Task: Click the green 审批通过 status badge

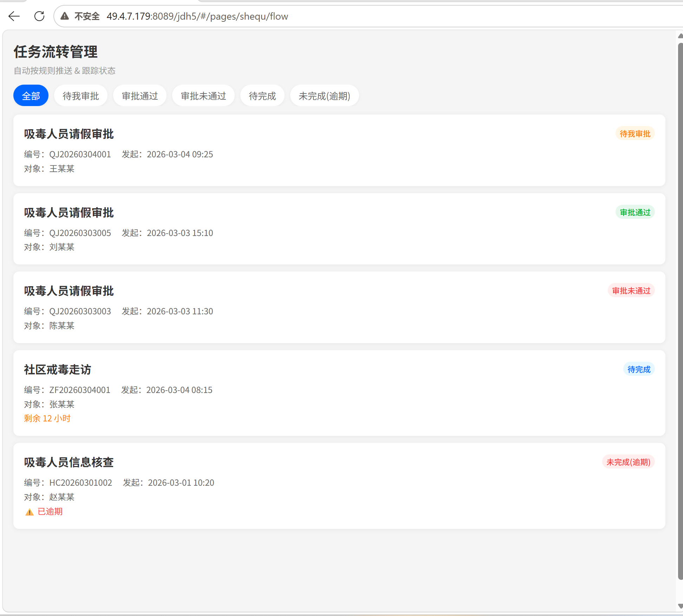Action: click(635, 212)
